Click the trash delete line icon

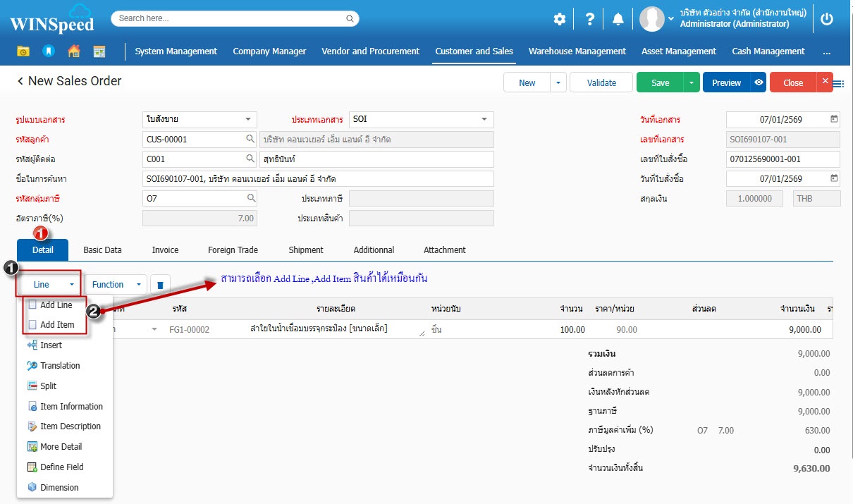160,285
